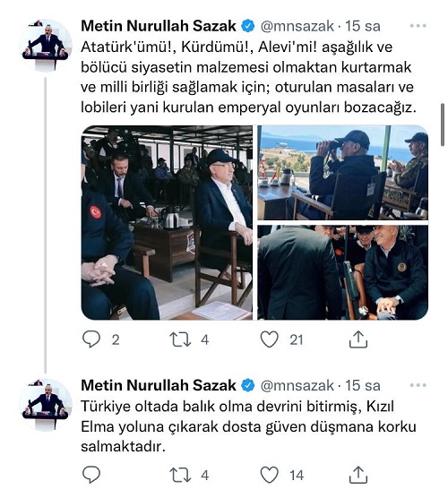Open the more options menu of second tweet
Image resolution: width=448 pixels, height=498 pixels.
418,385
